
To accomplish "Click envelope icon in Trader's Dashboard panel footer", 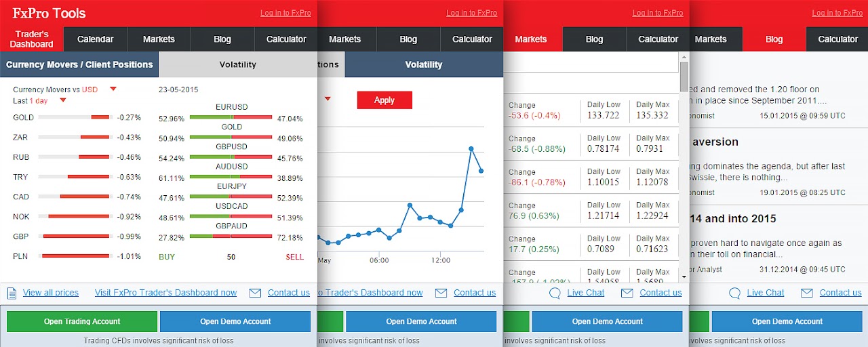I will coord(255,293).
